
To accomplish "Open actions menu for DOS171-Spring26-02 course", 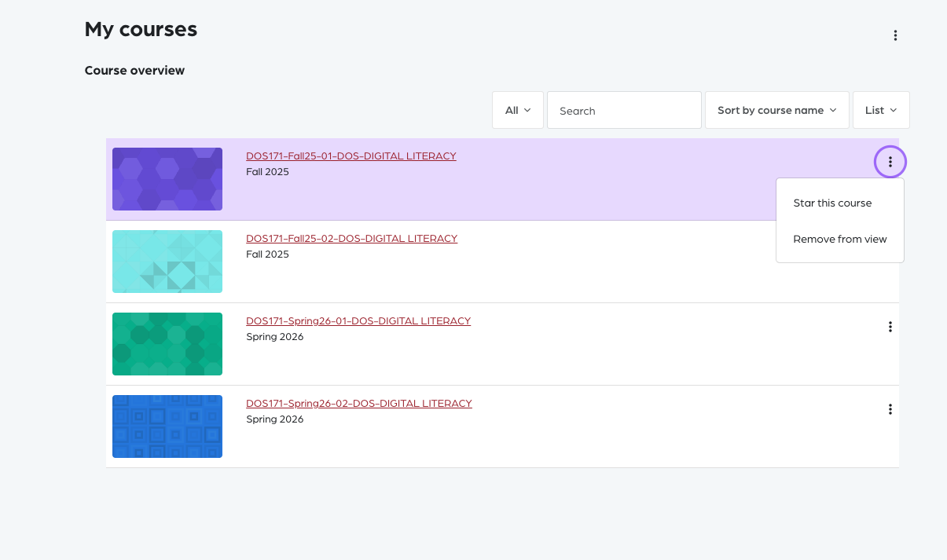I will [890, 409].
